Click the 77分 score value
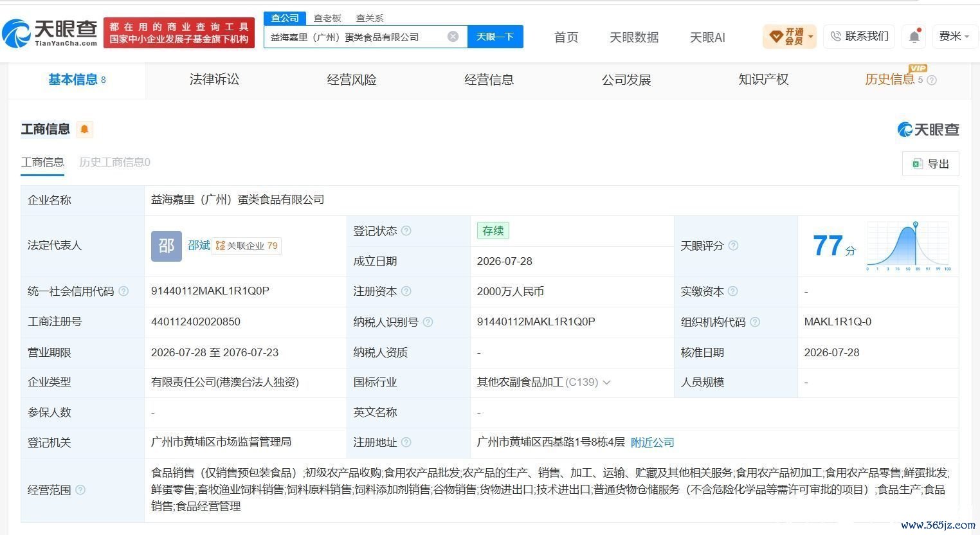This screenshot has width=980, height=535. click(833, 246)
